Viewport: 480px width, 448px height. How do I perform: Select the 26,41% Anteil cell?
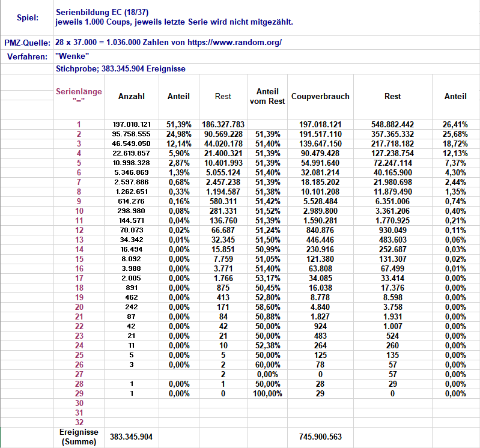[x=455, y=124]
